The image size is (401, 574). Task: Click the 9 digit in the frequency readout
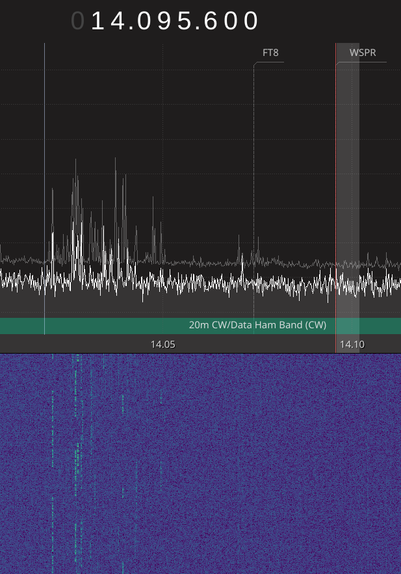pos(164,21)
